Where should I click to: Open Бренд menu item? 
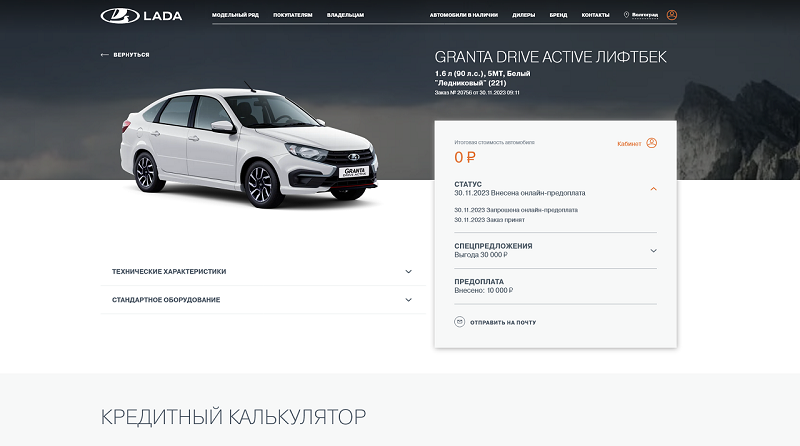pyautogui.click(x=558, y=15)
